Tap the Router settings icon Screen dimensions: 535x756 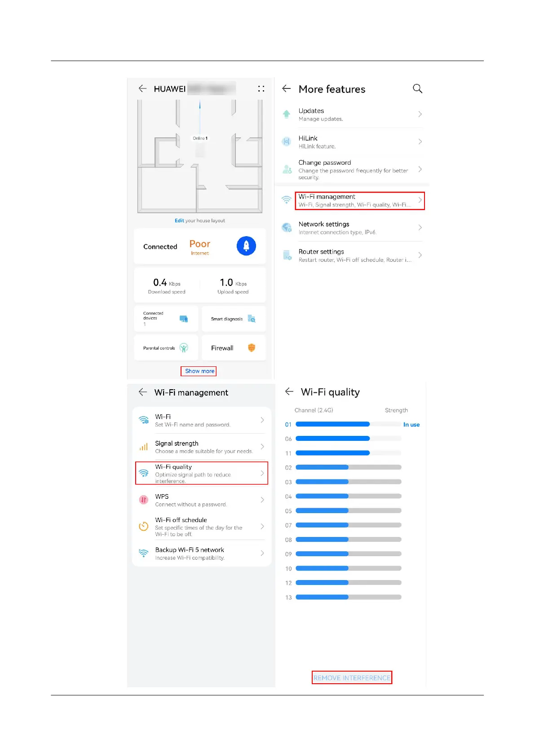pos(287,255)
